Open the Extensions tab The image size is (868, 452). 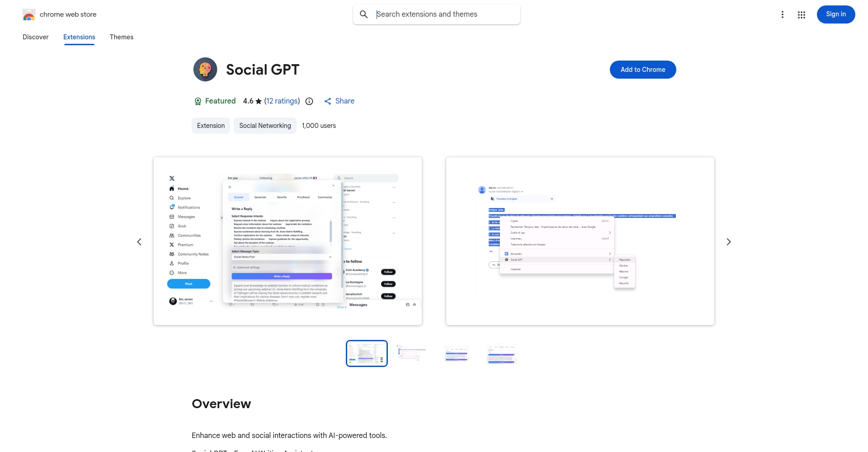pos(79,37)
